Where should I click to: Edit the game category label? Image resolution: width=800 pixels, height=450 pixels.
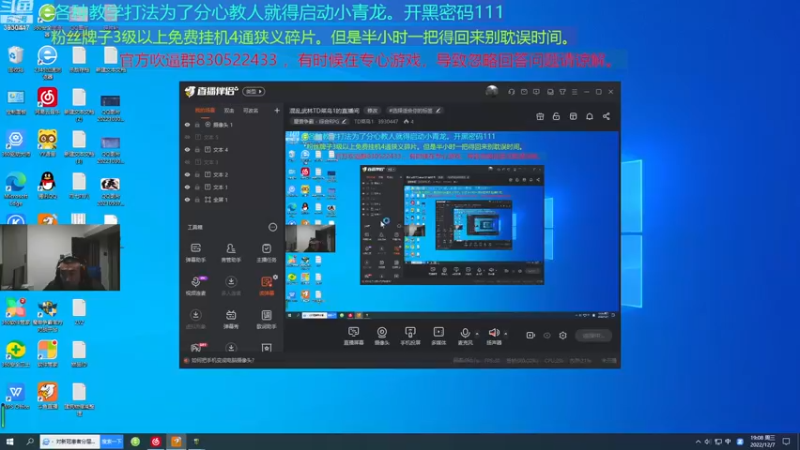click(x=320, y=121)
